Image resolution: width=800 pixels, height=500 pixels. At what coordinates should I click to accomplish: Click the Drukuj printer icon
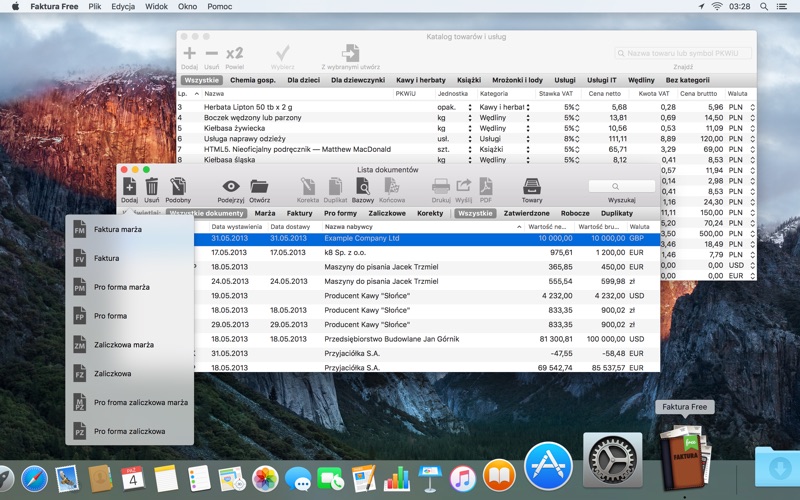tap(441, 187)
